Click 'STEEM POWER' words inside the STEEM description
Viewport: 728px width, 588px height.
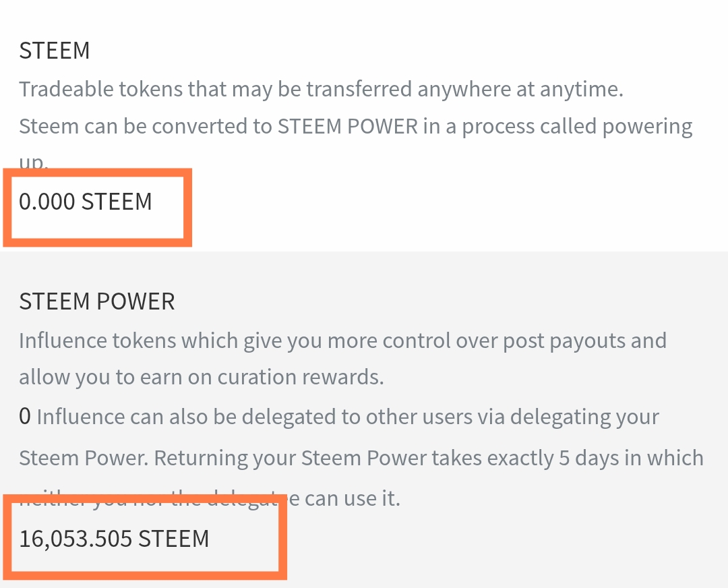coord(348,127)
